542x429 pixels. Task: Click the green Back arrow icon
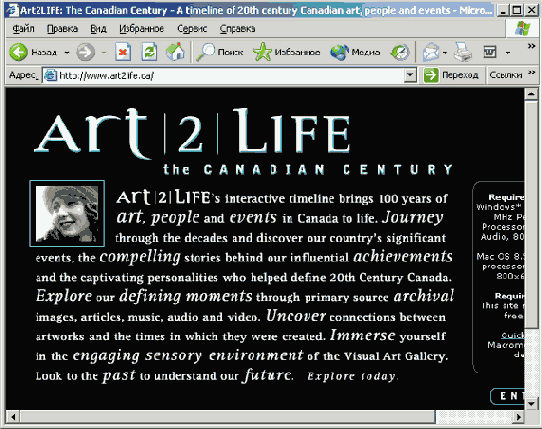(18, 52)
